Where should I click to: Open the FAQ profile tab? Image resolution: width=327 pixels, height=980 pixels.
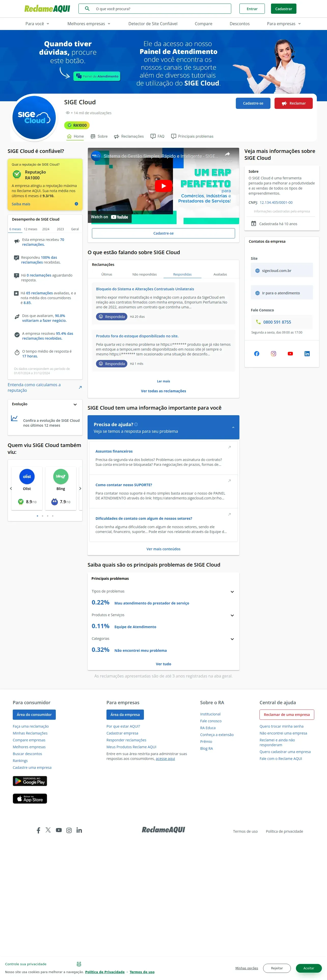point(158,136)
